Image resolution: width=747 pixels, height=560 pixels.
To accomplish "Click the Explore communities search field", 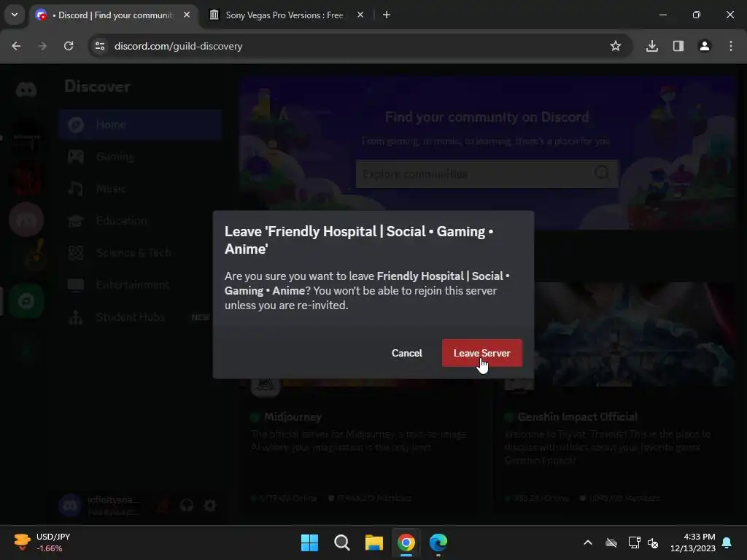I will [x=487, y=174].
